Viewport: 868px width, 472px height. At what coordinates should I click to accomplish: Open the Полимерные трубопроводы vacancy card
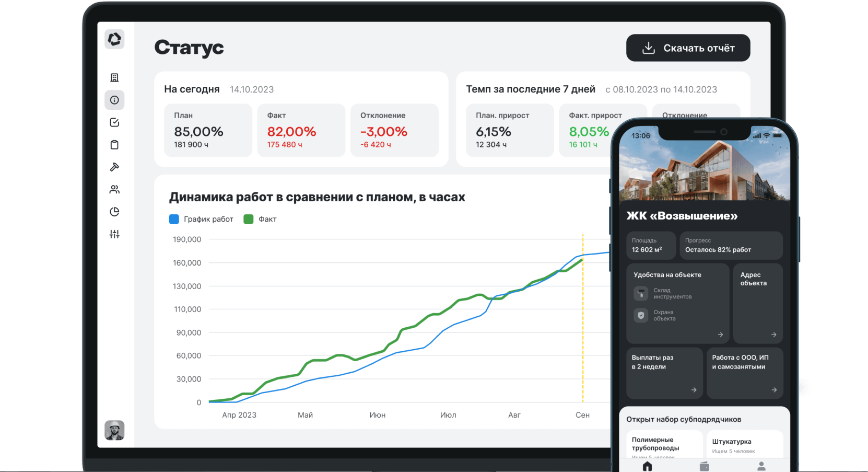664,444
